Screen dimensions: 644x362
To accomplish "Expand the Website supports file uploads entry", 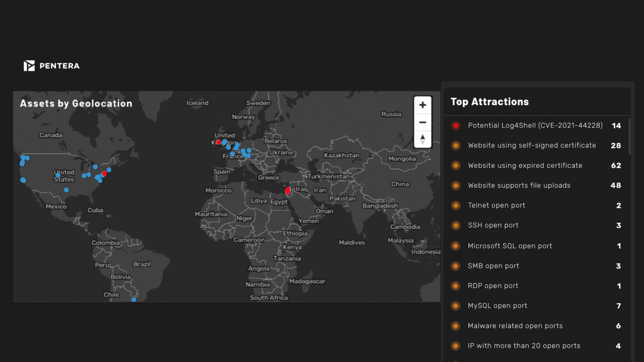I will click(519, 185).
